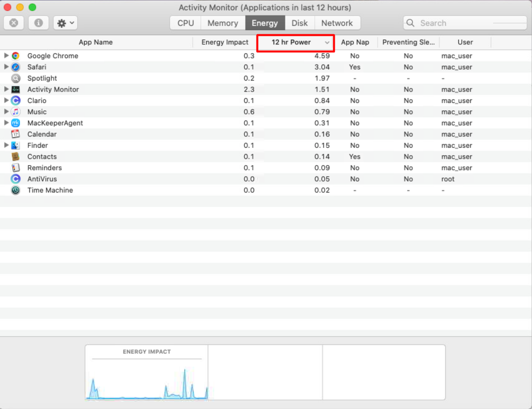Open the process info inspector button
Screen dimensions: 532x409
(x=38, y=23)
